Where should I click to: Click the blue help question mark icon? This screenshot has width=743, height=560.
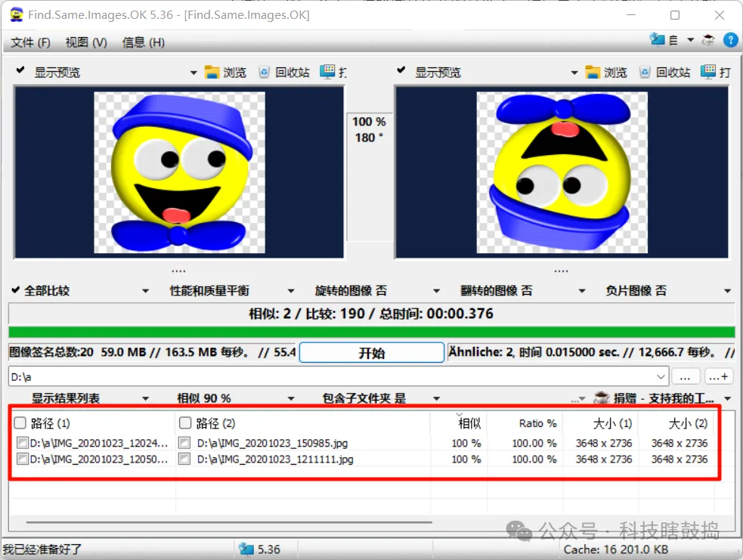point(730,40)
